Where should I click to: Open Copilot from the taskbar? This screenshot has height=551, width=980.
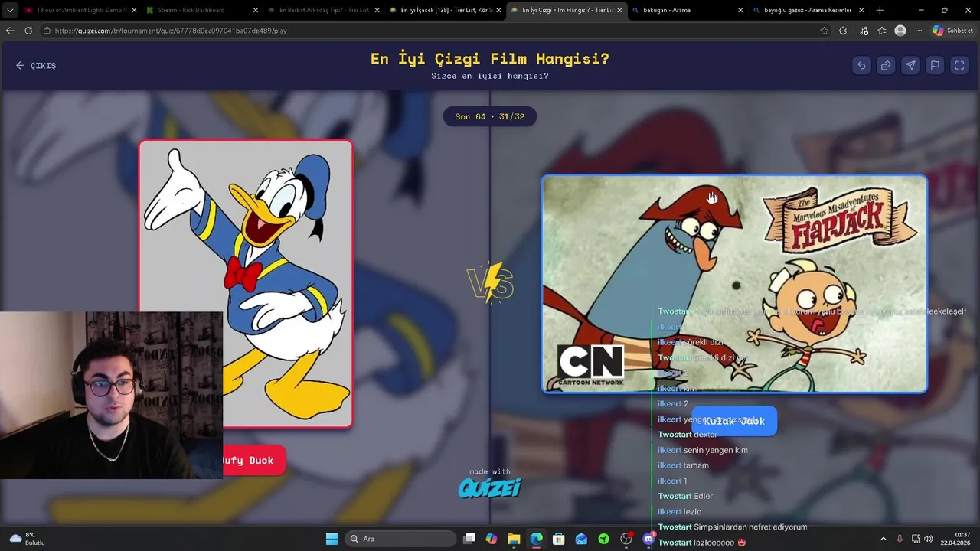click(492, 539)
